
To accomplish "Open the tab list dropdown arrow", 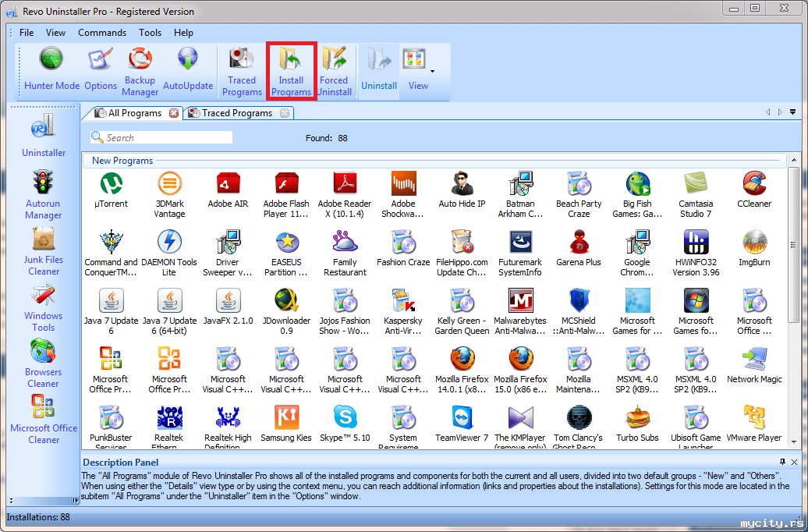I will coord(792,112).
